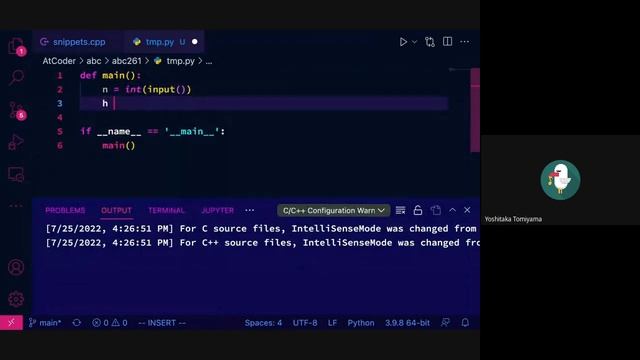
Task: Click the if __name__ == '__main__' line
Action: (153, 131)
